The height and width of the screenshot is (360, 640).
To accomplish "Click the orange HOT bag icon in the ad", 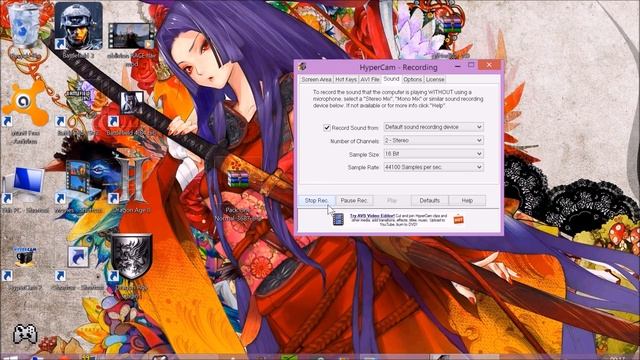I will click(x=458, y=219).
